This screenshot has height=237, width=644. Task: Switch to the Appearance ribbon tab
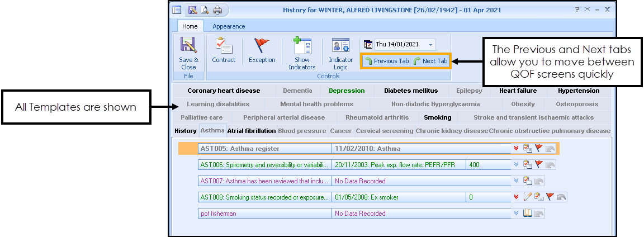coord(228,26)
